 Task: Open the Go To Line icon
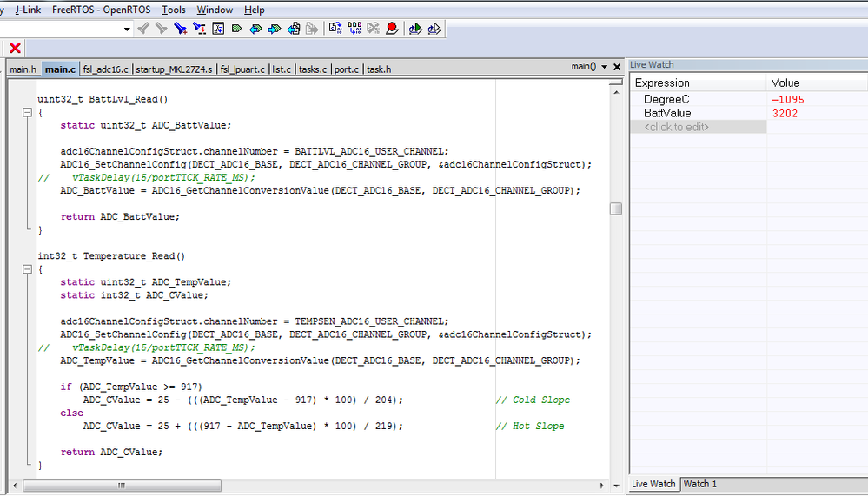[218, 29]
